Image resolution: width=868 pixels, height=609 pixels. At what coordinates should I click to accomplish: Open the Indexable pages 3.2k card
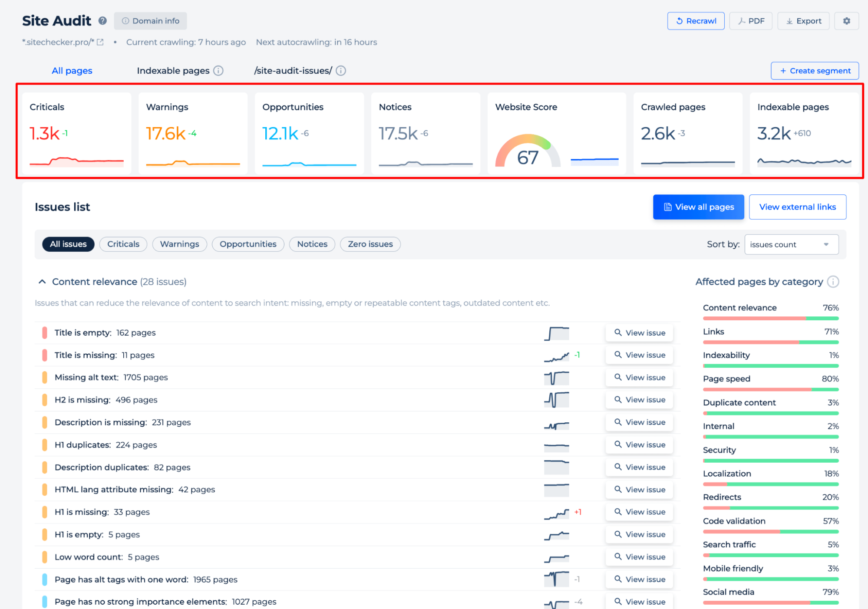804,134
